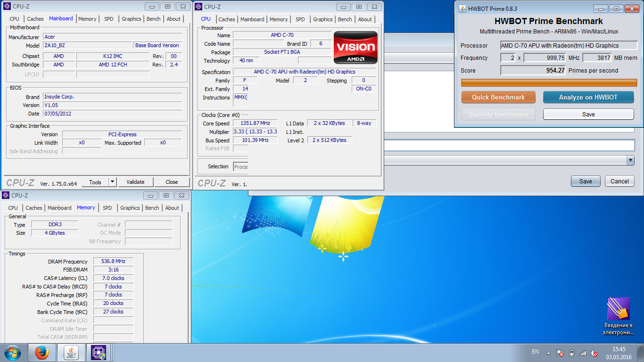Click the HWBOT Processor name field
Screen dimensions: 644x362
click(x=569, y=46)
